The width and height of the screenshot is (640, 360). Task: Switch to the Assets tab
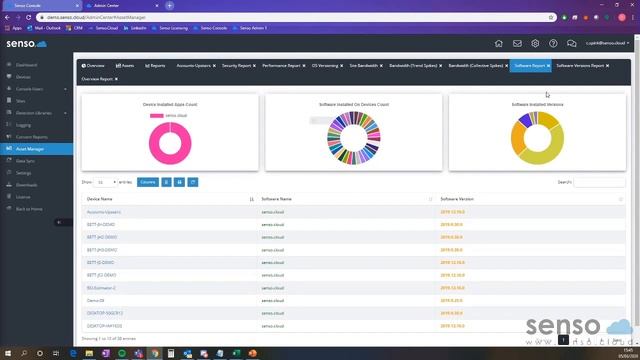(125, 66)
